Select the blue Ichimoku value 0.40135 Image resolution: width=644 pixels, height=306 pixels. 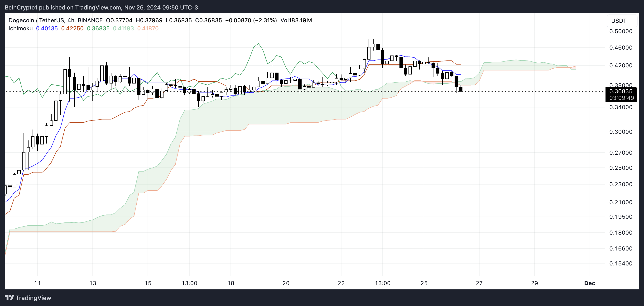point(47,28)
